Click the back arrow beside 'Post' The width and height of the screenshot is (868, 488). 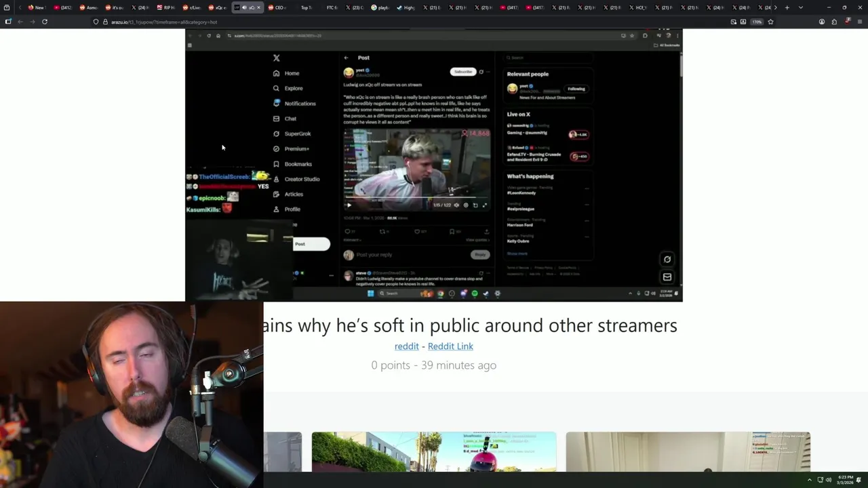(346, 58)
